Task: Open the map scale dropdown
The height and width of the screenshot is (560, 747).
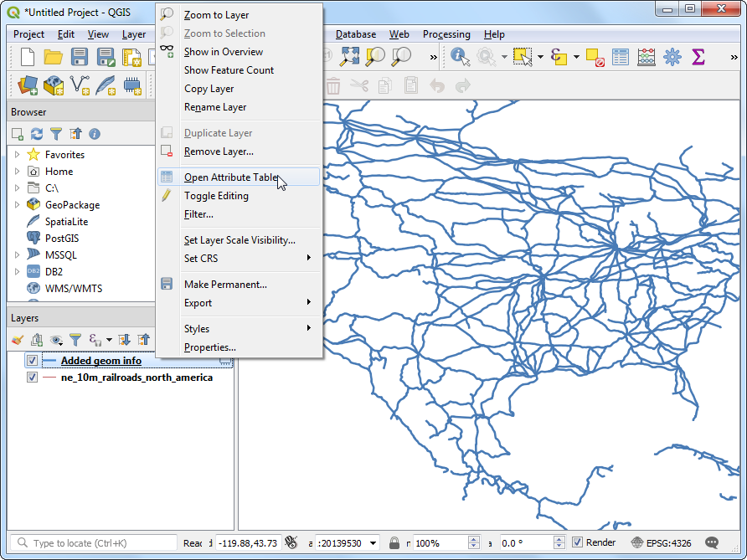Action: click(x=373, y=543)
